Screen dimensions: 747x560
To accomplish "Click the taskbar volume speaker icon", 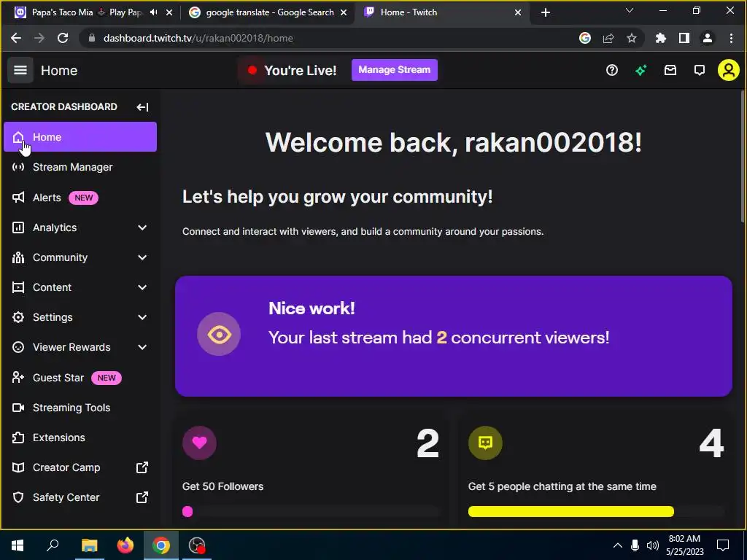I will point(653,545).
